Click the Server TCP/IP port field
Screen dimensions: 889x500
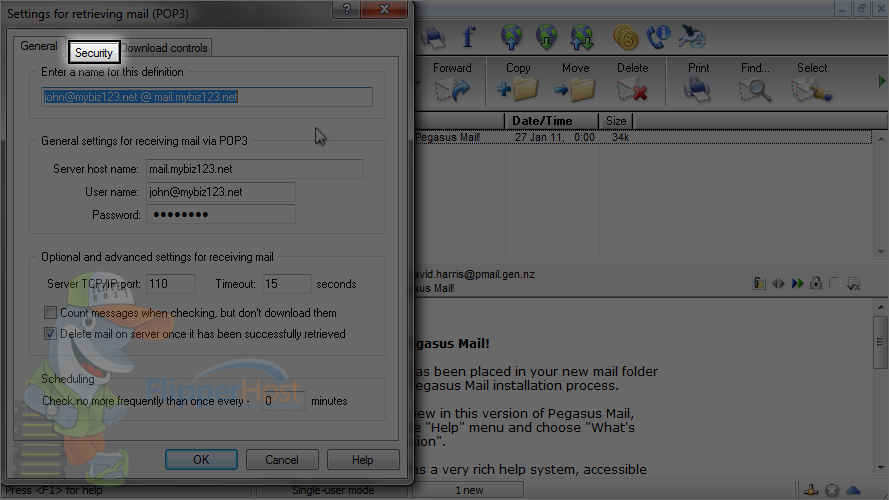click(171, 283)
